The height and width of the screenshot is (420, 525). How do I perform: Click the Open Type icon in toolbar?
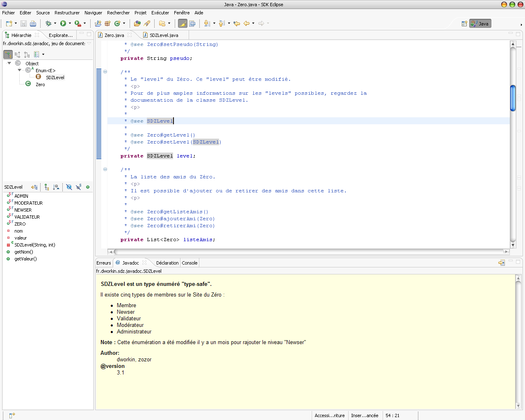point(137,24)
